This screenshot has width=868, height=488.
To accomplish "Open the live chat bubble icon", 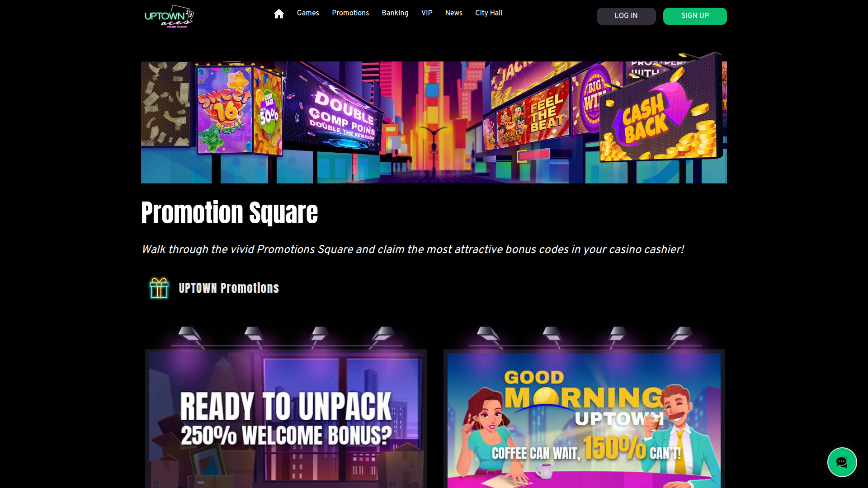I will (x=842, y=462).
